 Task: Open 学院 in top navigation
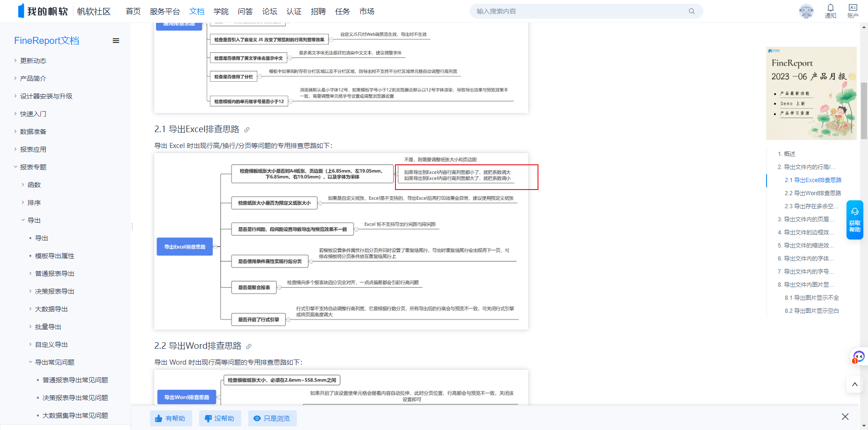tap(221, 11)
